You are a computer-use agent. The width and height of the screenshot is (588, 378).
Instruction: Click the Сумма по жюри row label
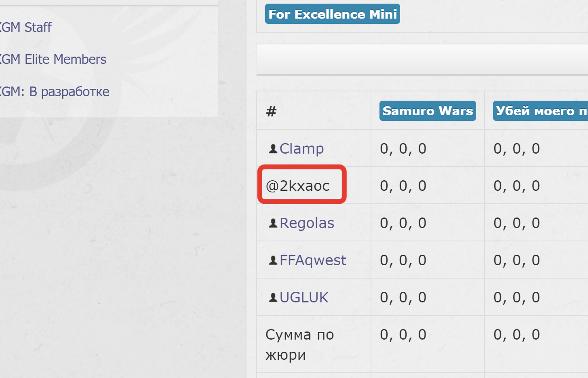pyautogui.click(x=299, y=344)
